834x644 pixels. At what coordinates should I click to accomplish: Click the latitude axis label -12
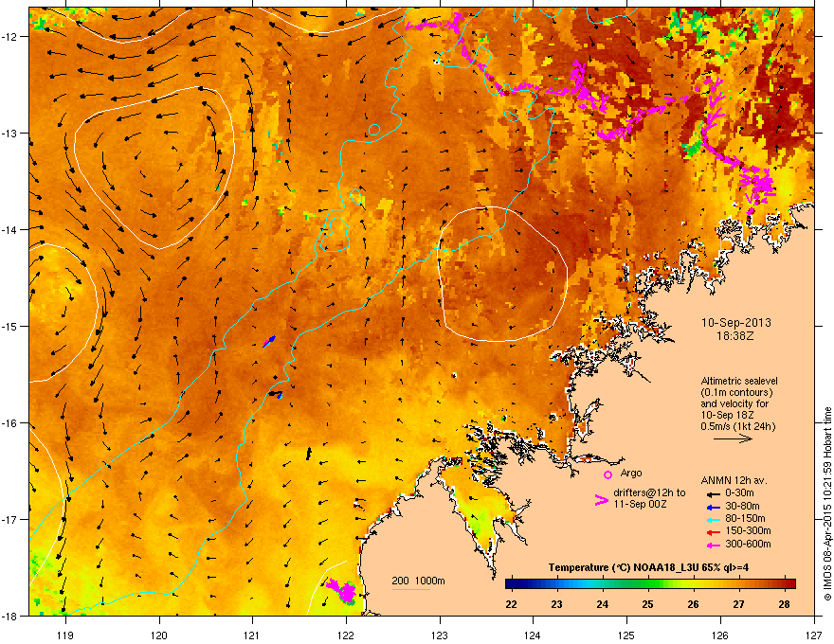9,37
